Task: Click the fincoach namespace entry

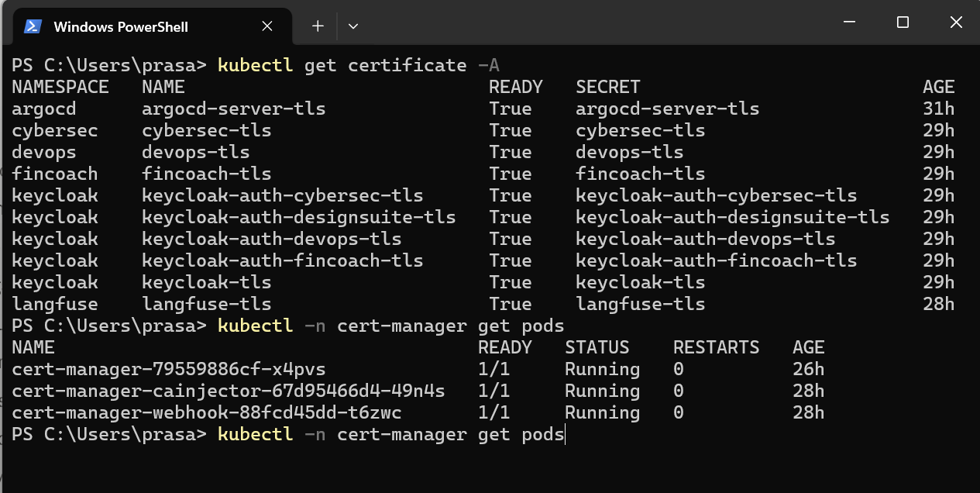Action: (55, 174)
